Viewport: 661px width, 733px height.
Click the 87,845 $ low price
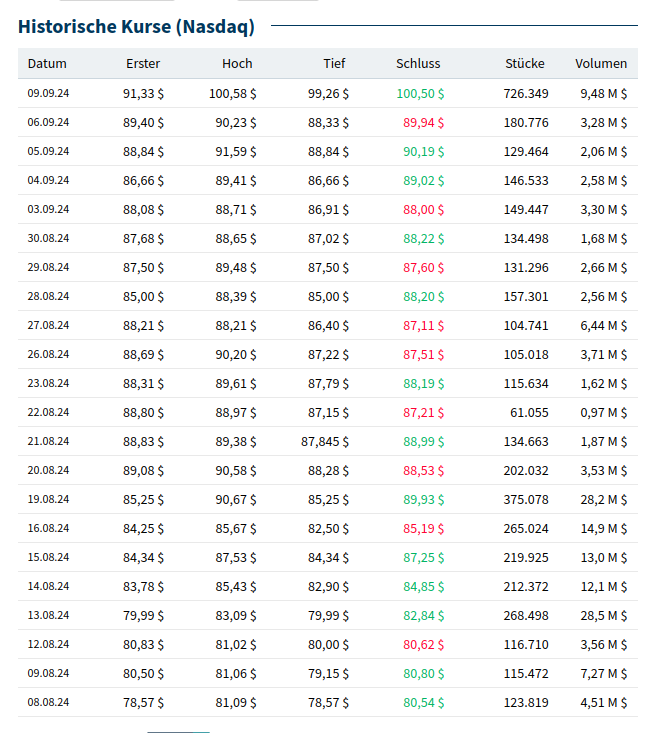coord(325,441)
